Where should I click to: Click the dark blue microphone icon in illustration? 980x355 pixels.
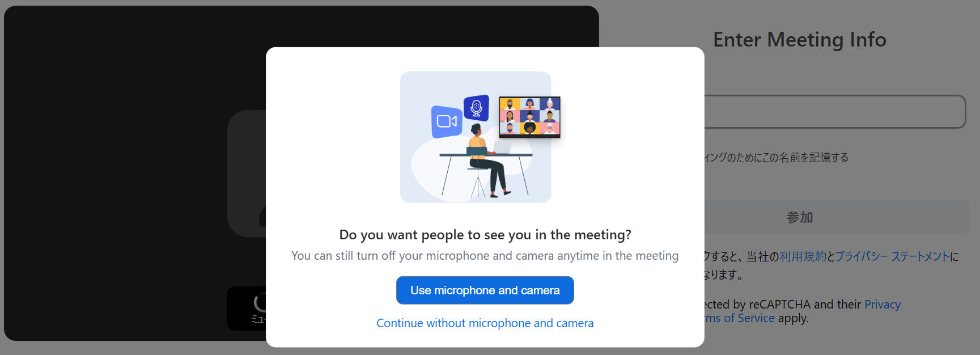click(x=477, y=107)
